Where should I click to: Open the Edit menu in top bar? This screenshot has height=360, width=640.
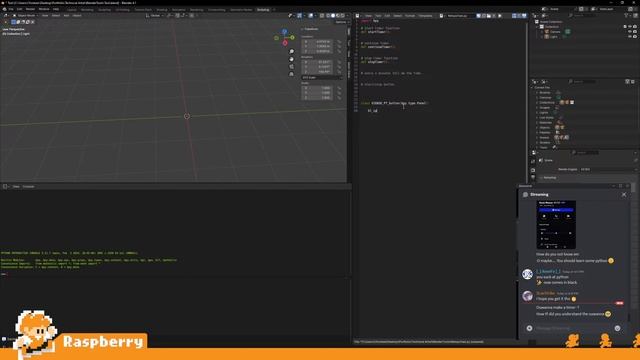pyautogui.click(x=20, y=9)
